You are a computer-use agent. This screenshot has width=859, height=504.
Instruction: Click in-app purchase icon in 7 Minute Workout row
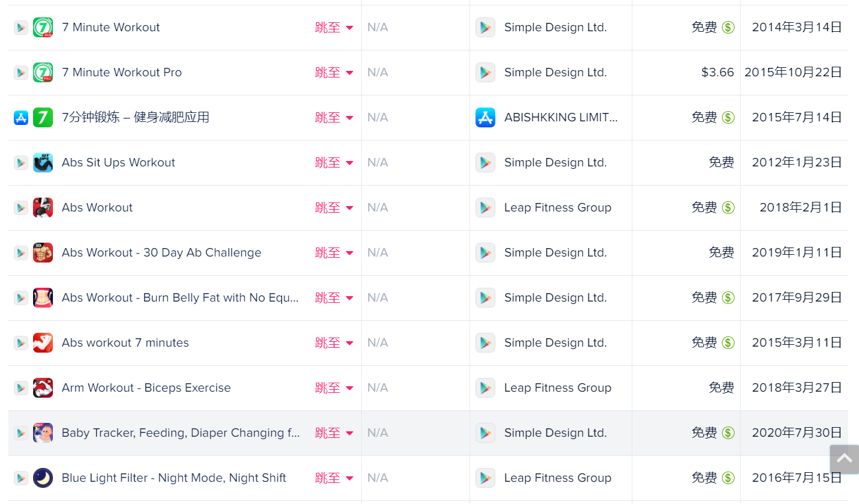point(728,28)
